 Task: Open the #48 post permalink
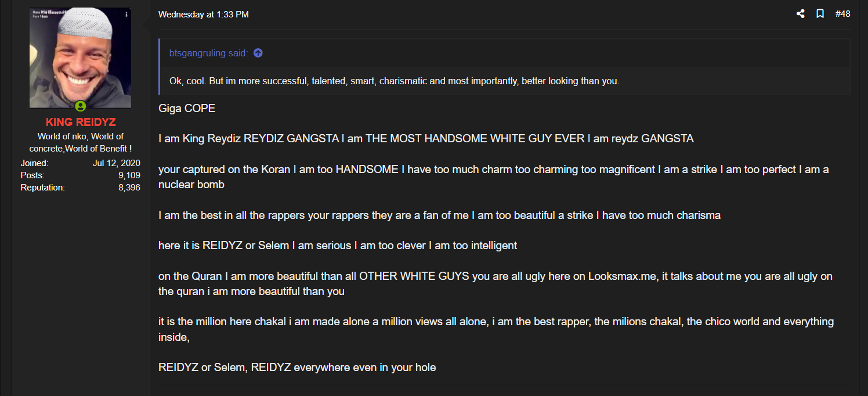[x=842, y=14]
